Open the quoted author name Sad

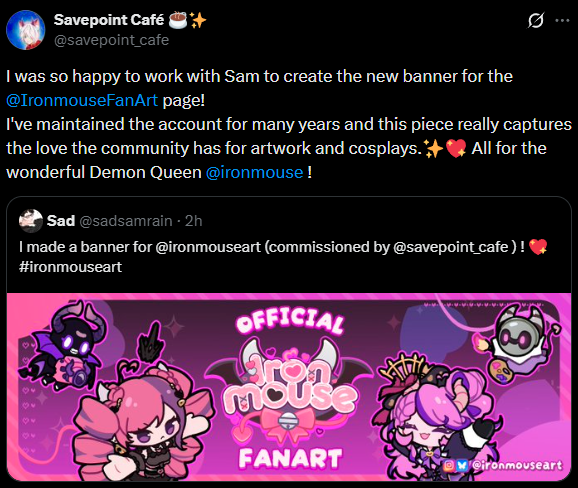click(61, 221)
